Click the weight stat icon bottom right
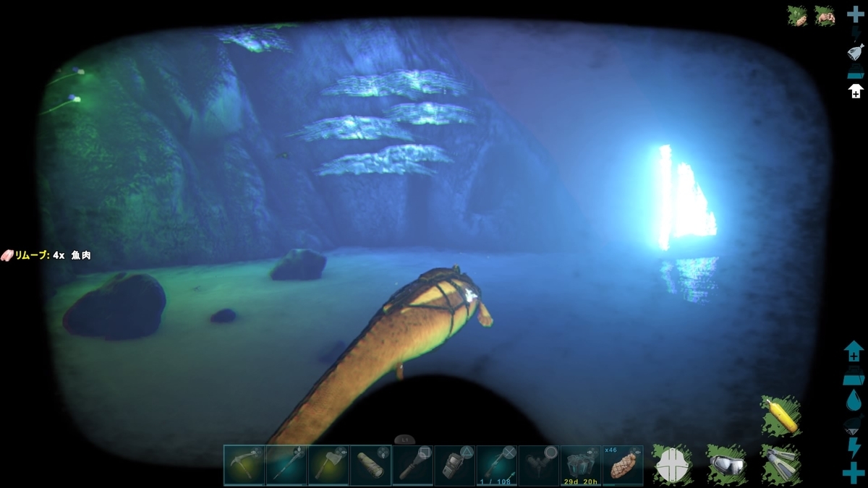Viewport: 868px width, 488px height. (x=854, y=377)
